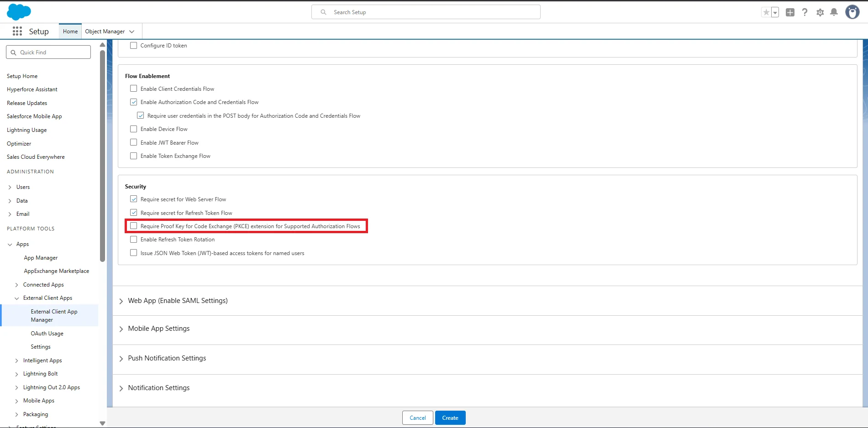Enable Refresh Token Rotation
The image size is (868, 428).
pos(133,239)
